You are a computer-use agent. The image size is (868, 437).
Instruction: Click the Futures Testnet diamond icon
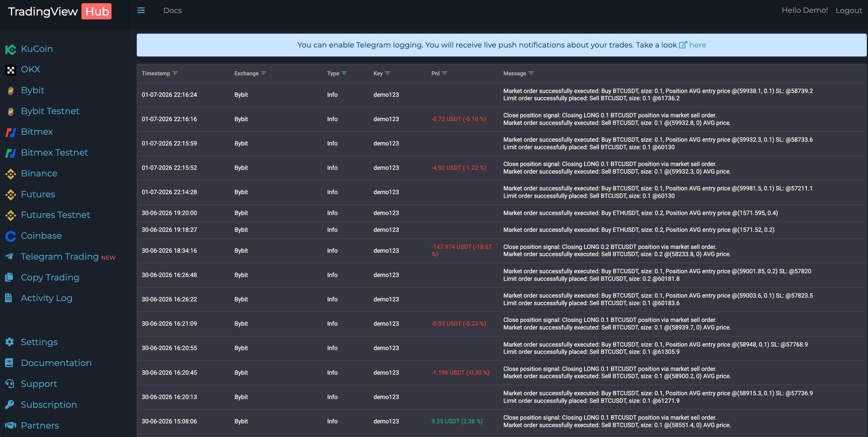coord(10,216)
